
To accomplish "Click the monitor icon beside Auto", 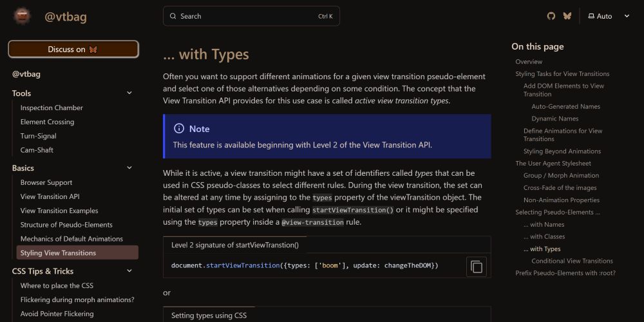I will click(591, 16).
